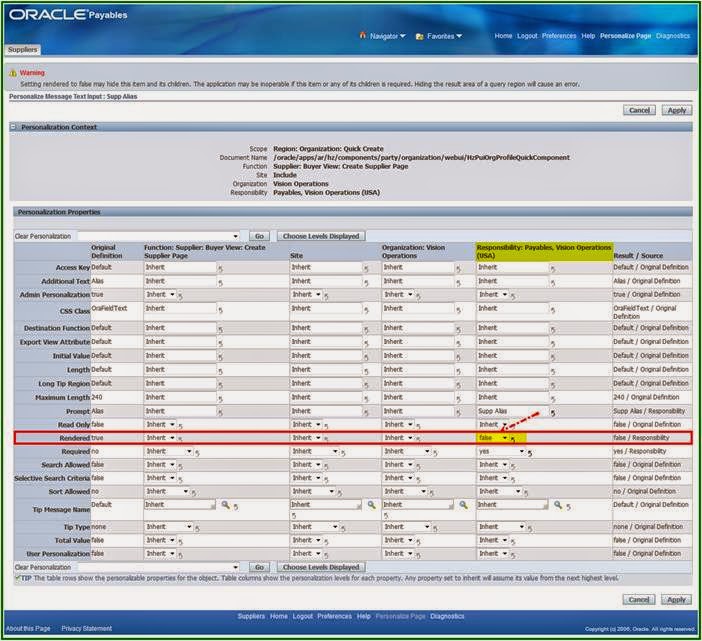Image resolution: width=702 pixels, height=641 pixels.
Task: Click the Function-level Access Key input field
Action: [x=180, y=267]
